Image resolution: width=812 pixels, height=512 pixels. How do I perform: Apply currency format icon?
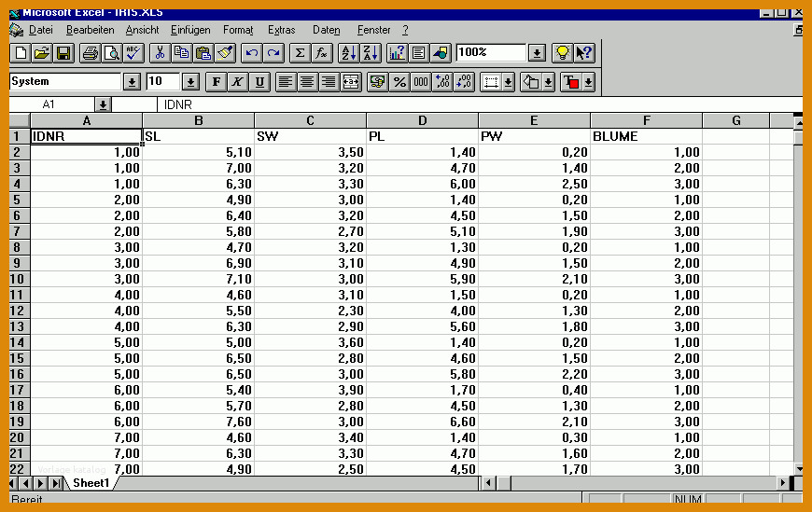(377, 82)
